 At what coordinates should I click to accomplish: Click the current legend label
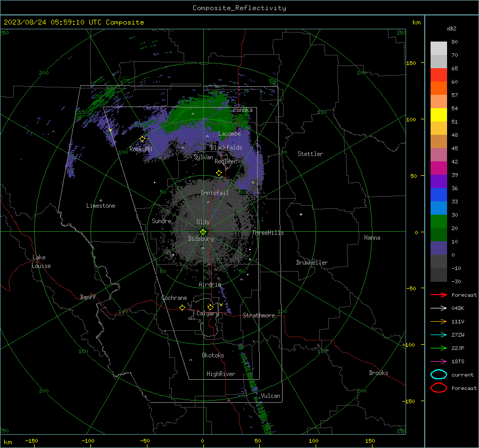point(462,374)
